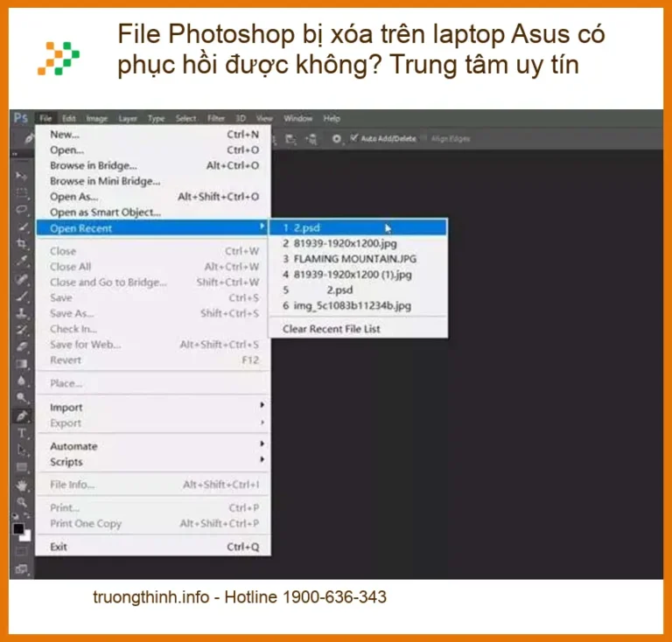Viewport: 672px width, 642px height.
Task: Choose Open As... menu entry
Action: click(153, 197)
